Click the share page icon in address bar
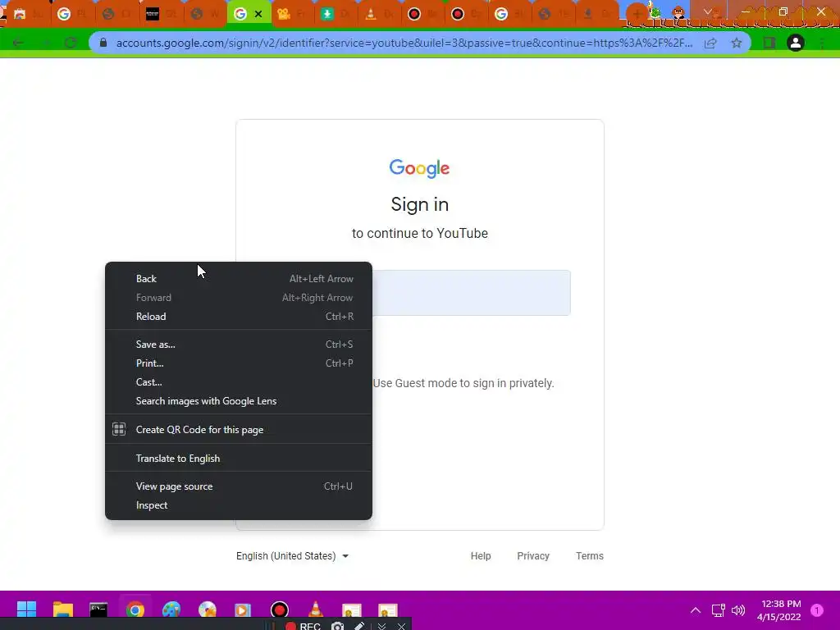840x630 pixels. 710,43
